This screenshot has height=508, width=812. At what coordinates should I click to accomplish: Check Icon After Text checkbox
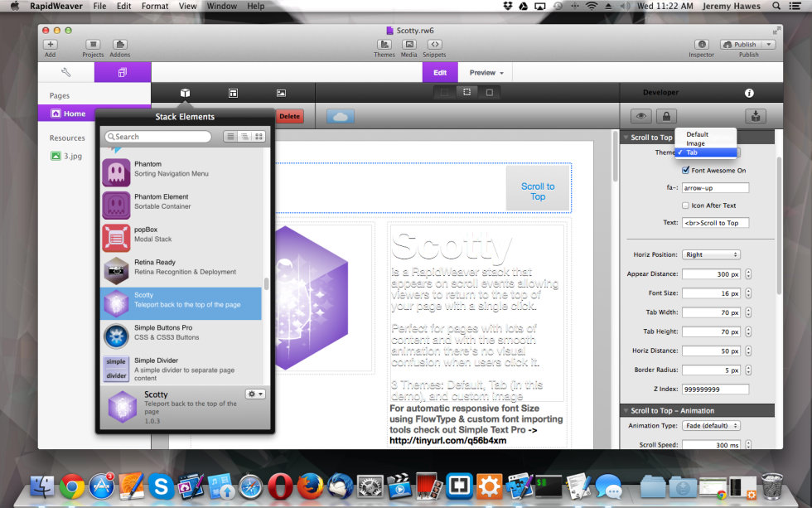coord(686,206)
